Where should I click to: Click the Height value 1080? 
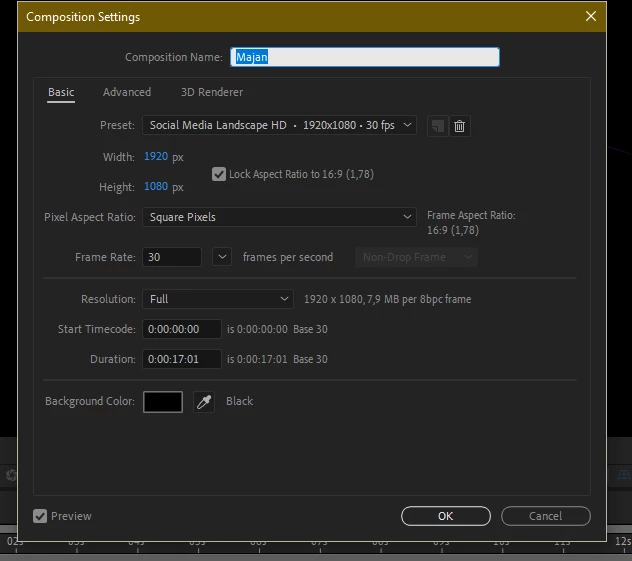point(156,186)
